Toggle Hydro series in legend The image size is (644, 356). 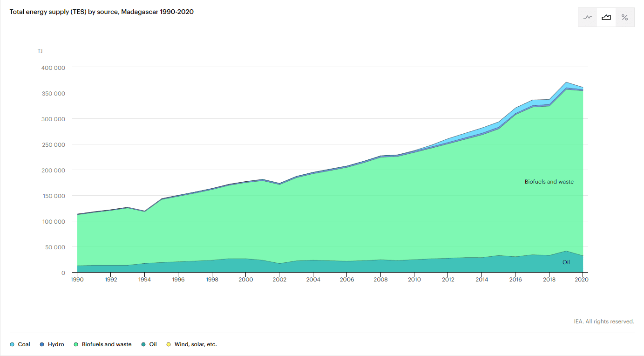(x=52, y=344)
